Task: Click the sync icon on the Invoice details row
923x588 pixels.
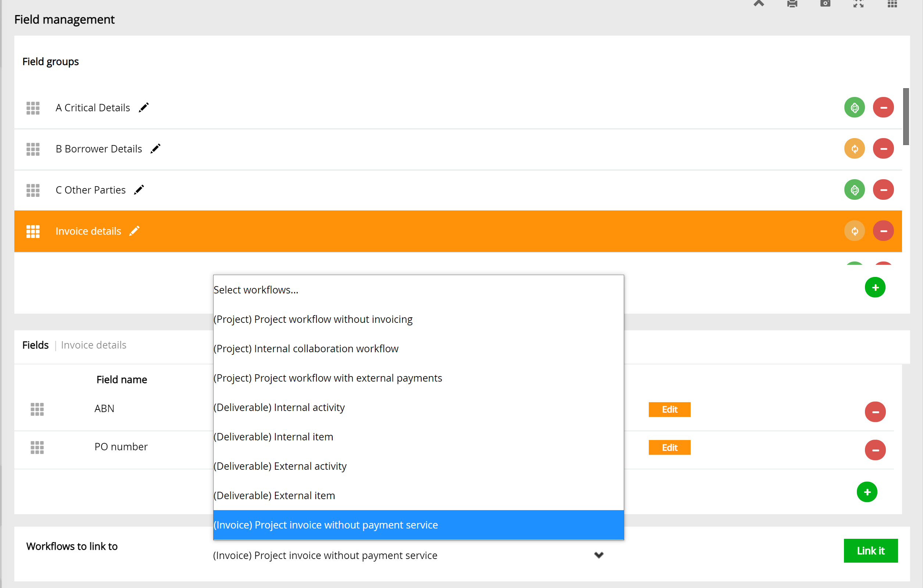Action: (x=854, y=231)
